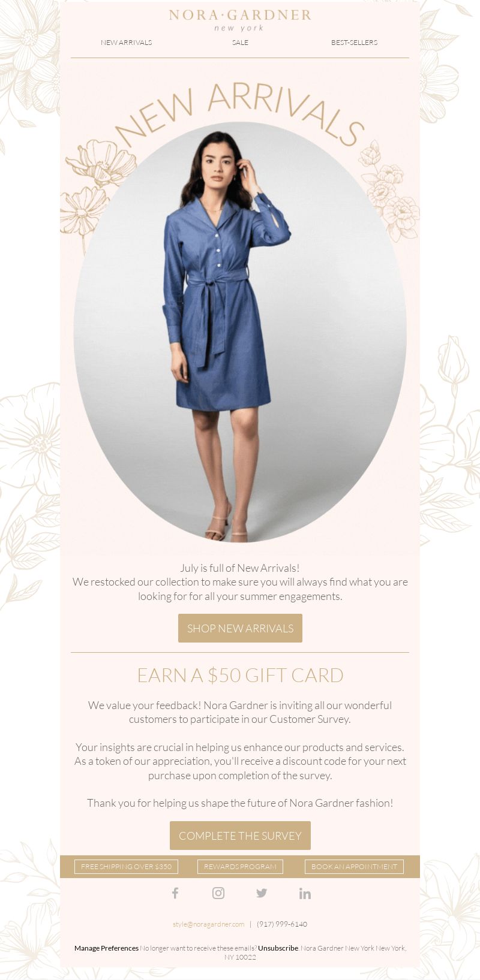The width and height of the screenshot is (480, 980).
Task: Click the (917) 999-6140 phone number
Action: [282, 924]
